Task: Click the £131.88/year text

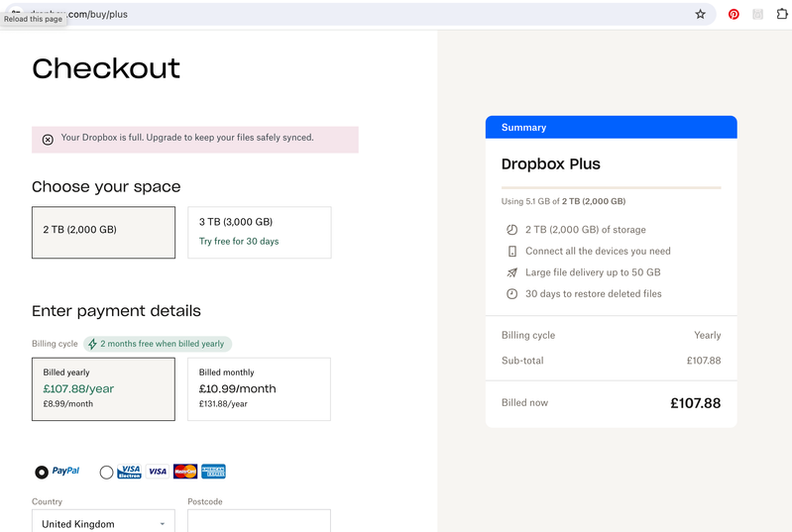Action: (x=223, y=404)
